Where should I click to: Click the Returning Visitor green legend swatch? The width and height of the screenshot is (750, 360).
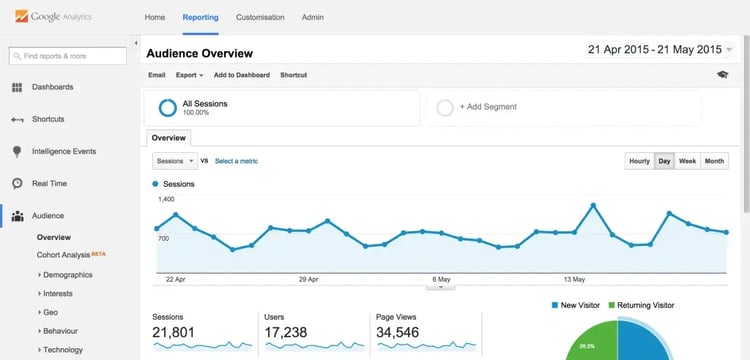pyautogui.click(x=611, y=305)
